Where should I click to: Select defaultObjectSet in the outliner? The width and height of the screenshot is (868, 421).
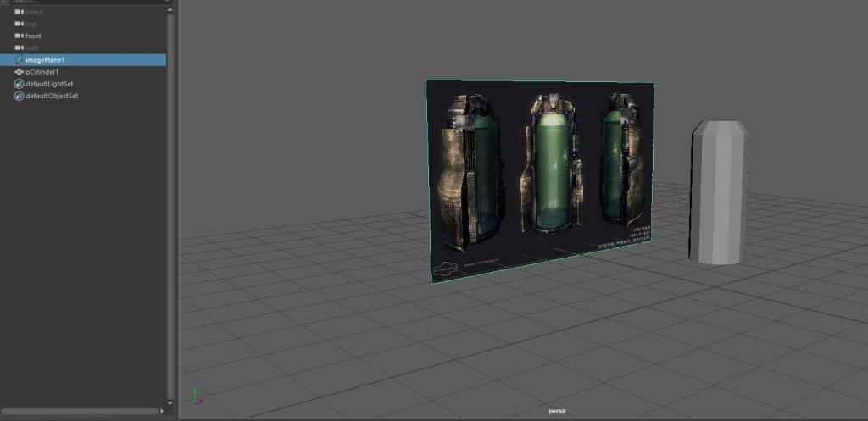coord(83,97)
